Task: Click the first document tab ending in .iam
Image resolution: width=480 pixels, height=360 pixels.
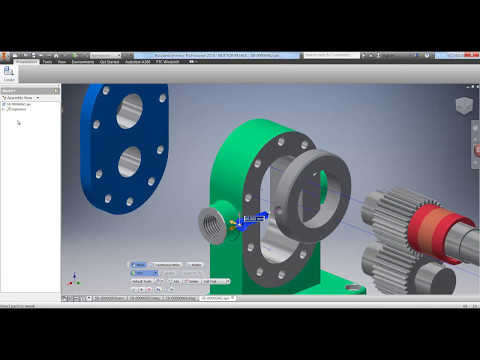Action: pyautogui.click(x=109, y=298)
